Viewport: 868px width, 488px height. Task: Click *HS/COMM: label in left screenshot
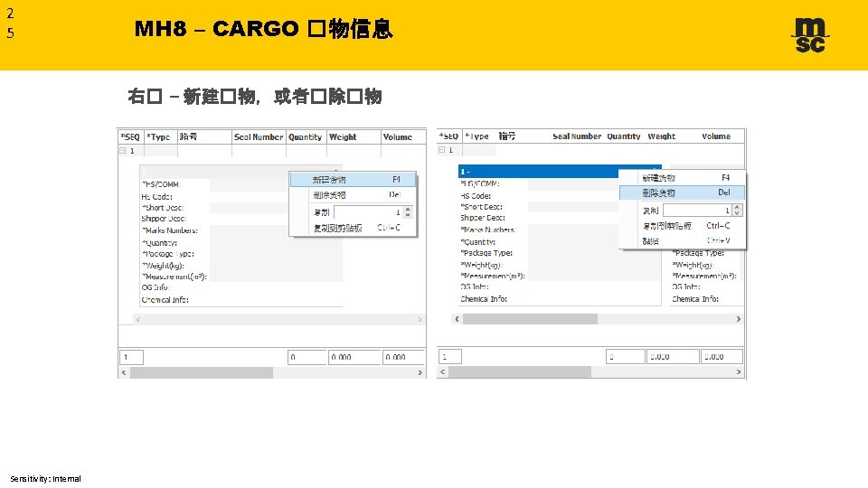[x=161, y=184]
